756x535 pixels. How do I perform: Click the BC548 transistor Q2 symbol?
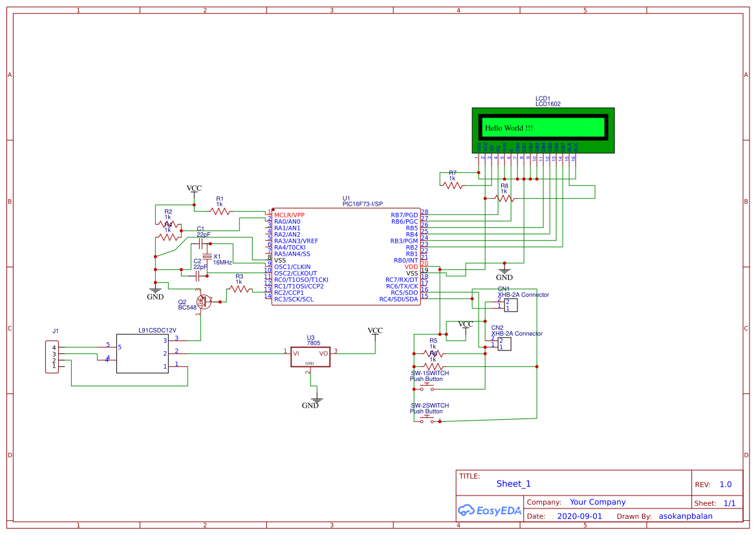click(203, 301)
